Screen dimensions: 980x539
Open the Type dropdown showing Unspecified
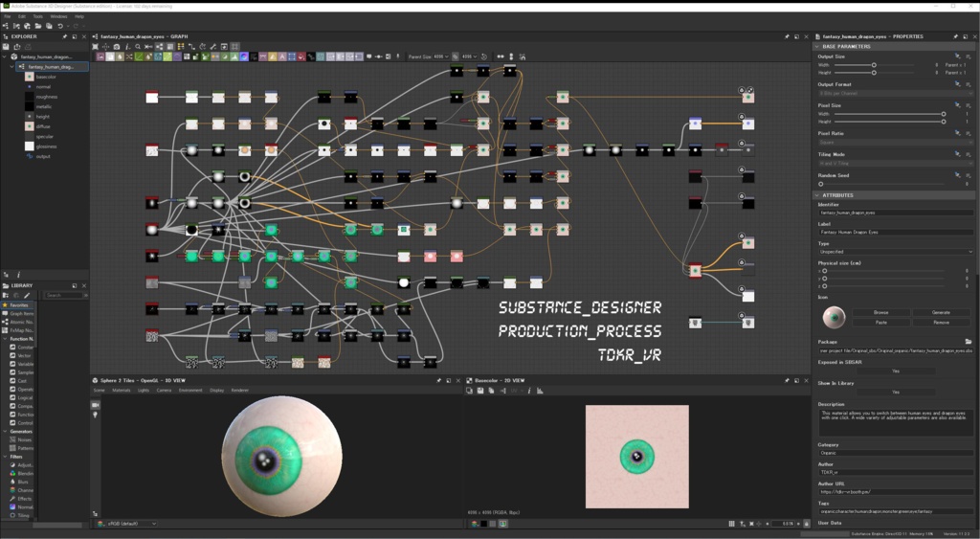tap(896, 252)
